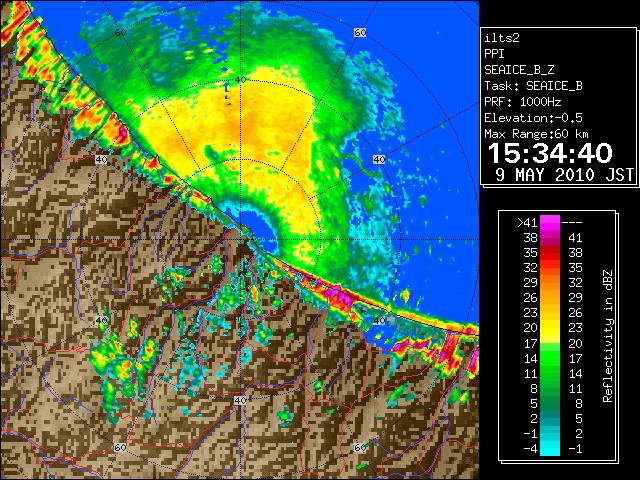Click the 40 km ring label north of center

pos(241,79)
